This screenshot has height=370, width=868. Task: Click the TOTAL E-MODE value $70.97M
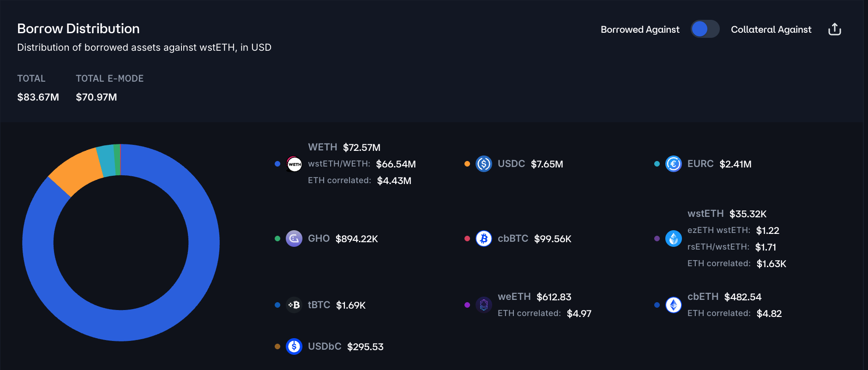[96, 97]
